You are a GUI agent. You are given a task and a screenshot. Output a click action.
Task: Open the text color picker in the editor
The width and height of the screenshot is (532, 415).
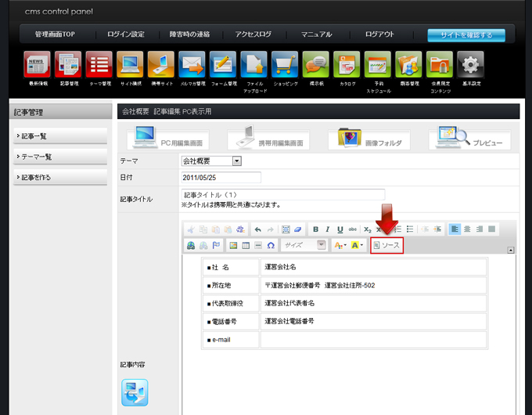tap(339, 245)
